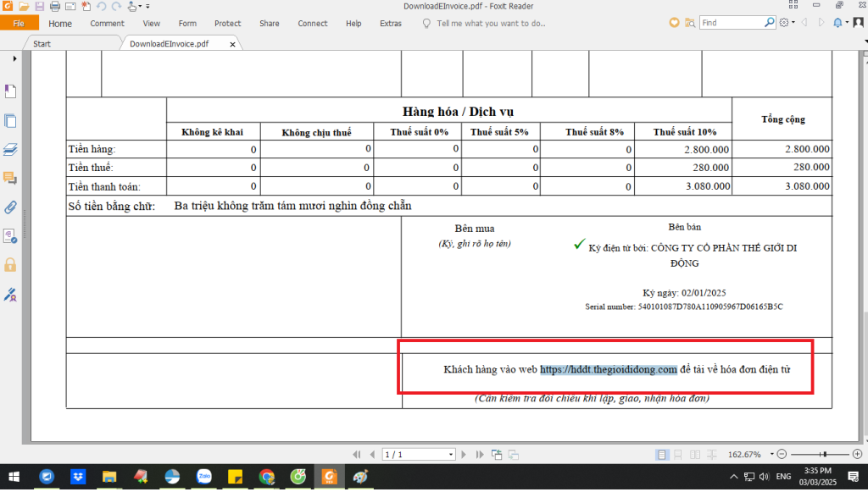The image size is (868, 492).
Task: Open the Protect ribbon tab
Action: [x=227, y=24]
